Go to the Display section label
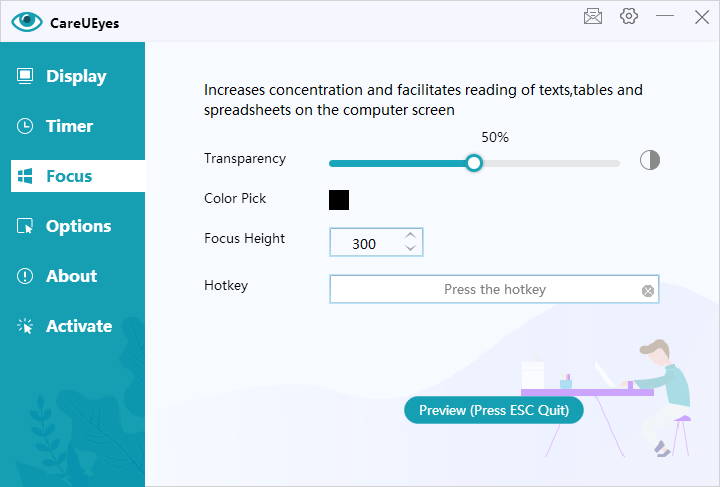Screen dimensions: 720x487 [x=76, y=76]
